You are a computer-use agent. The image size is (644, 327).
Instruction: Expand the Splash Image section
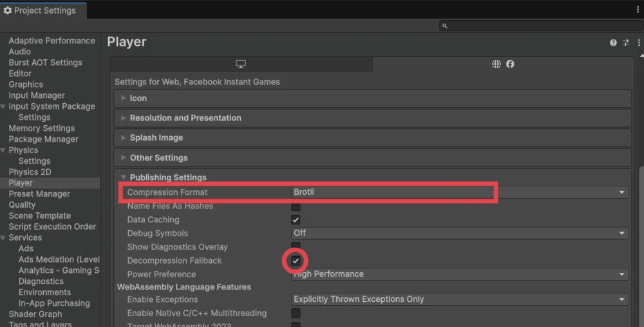(x=156, y=138)
